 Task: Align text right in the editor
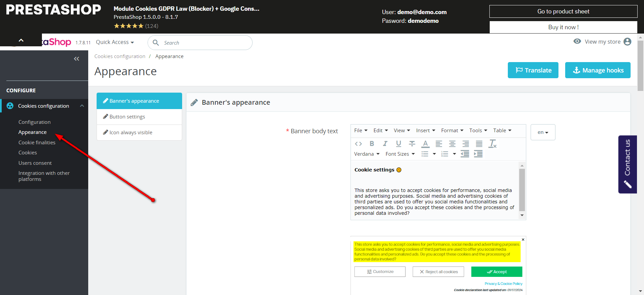pos(466,144)
